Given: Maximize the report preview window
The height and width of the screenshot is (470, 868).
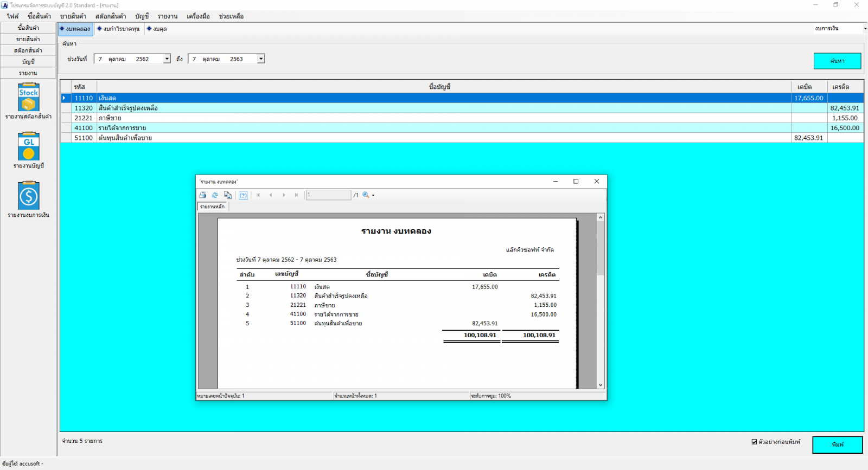Looking at the screenshot, I should (576, 182).
